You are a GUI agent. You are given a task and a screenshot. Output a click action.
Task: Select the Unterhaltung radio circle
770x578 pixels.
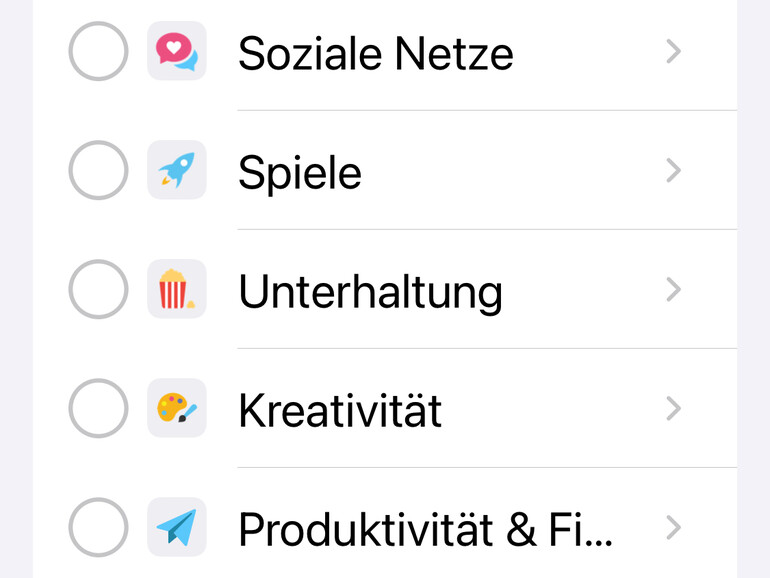coord(98,289)
